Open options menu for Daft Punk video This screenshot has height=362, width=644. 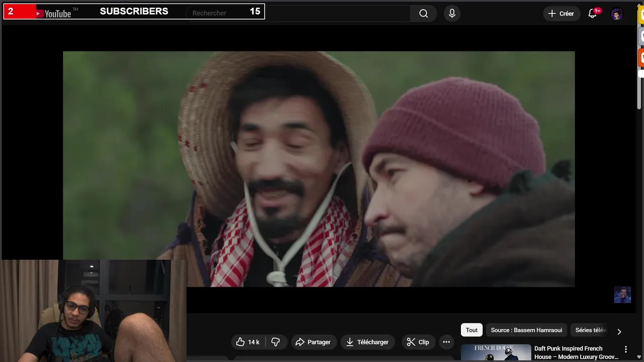625,349
